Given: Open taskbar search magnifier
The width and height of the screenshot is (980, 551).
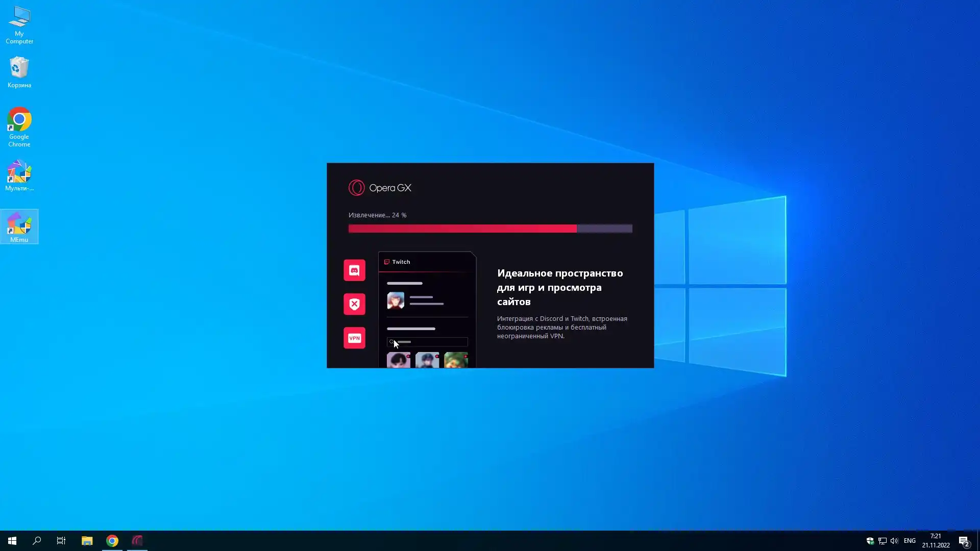Looking at the screenshot, I should 37,541.
